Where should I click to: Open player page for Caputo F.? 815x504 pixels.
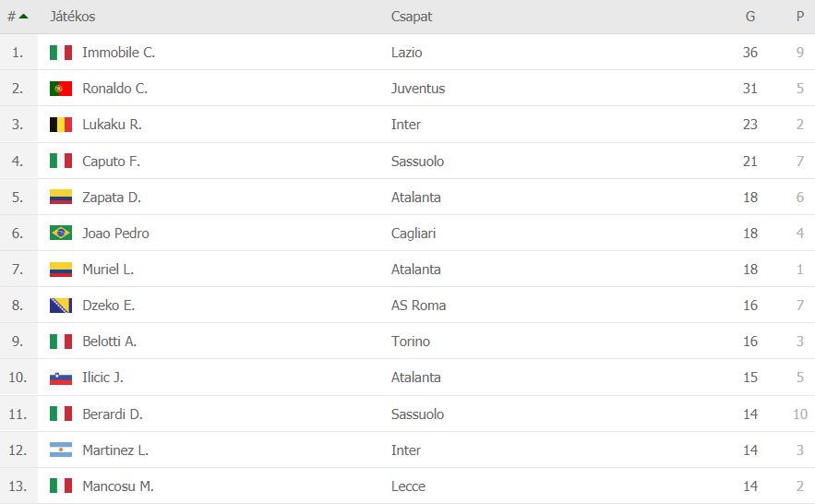(112, 161)
